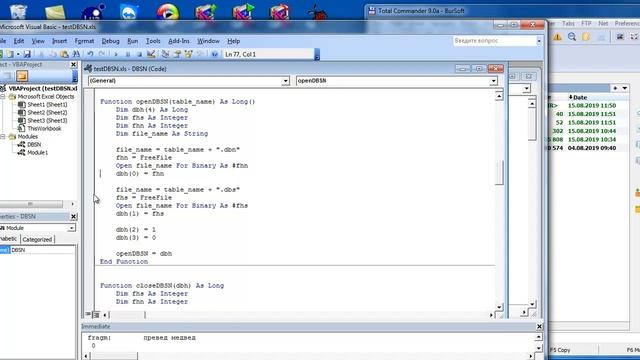Open the View menu
The image size is (640, 360).
[x=38, y=41]
